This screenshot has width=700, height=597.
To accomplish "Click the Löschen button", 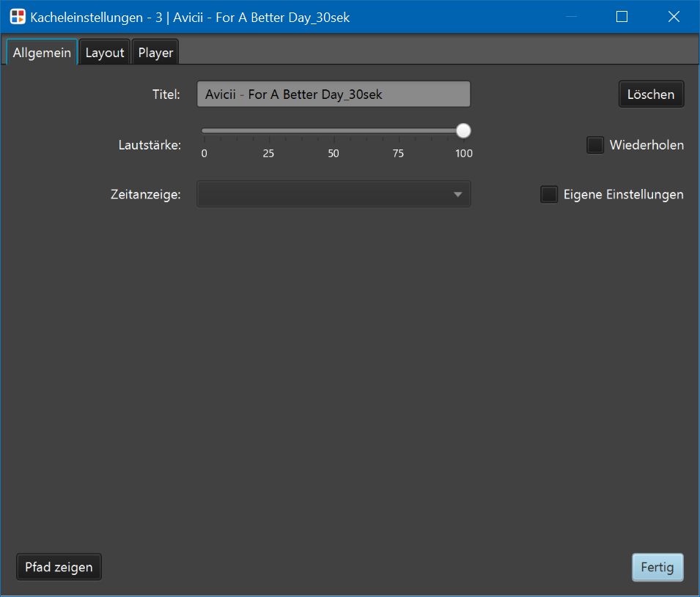I will pyautogui.click(x=651, y=94).
